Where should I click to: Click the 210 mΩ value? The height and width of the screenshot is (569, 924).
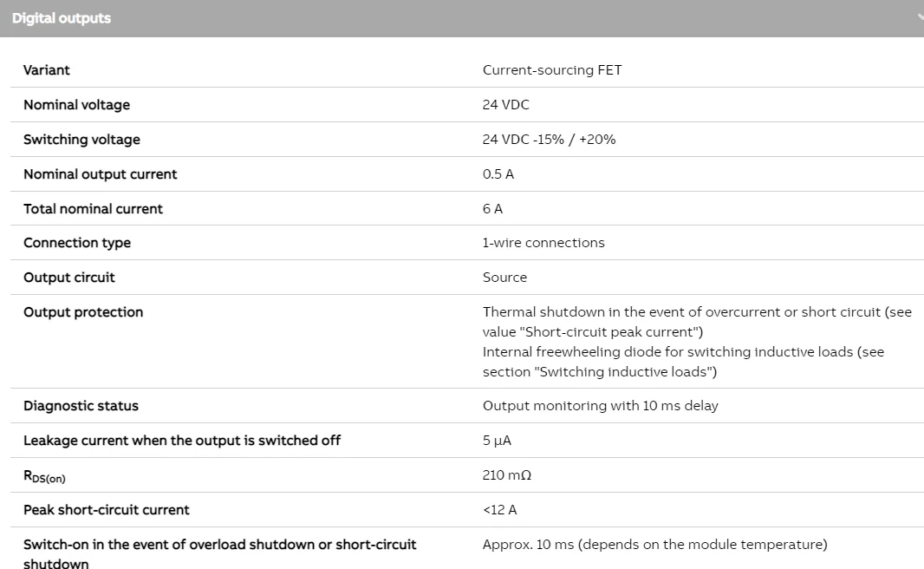point(507,475)
